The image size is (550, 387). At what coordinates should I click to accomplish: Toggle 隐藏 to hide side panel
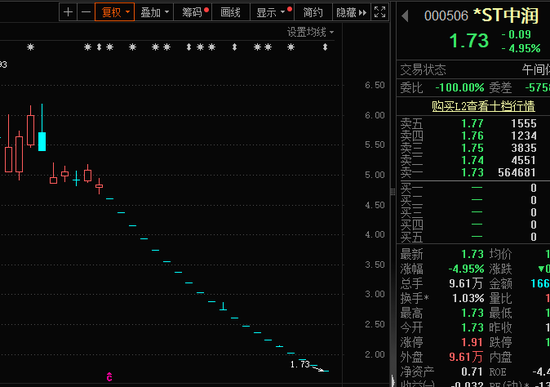tap(351, 13)
